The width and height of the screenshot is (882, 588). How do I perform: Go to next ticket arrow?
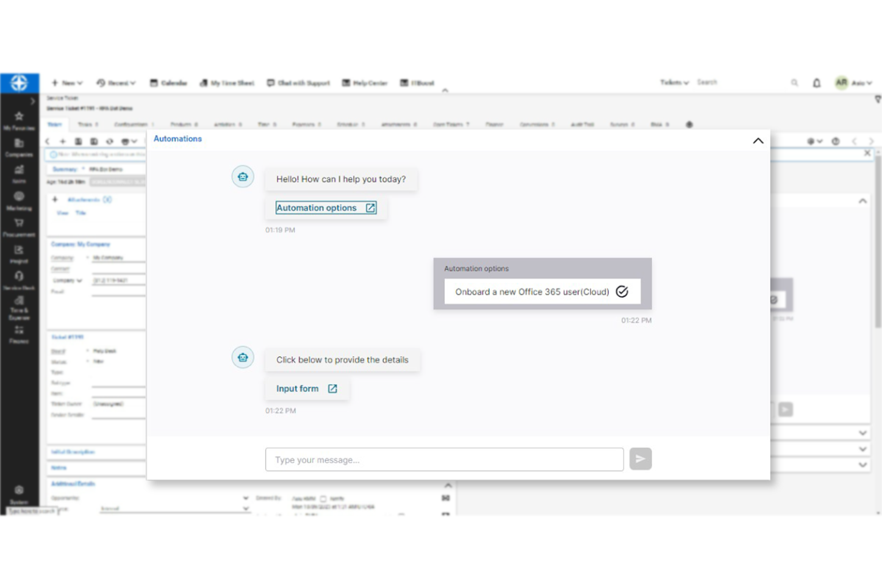coord(871,141)
